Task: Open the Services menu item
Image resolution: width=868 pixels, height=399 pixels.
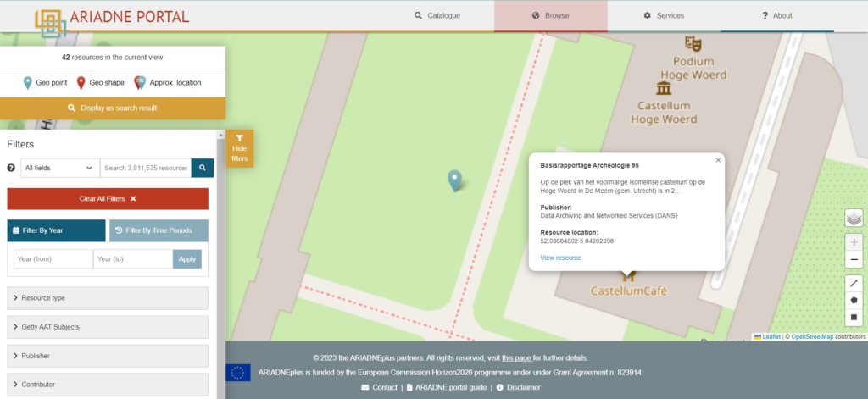Action: click(664, 15)
